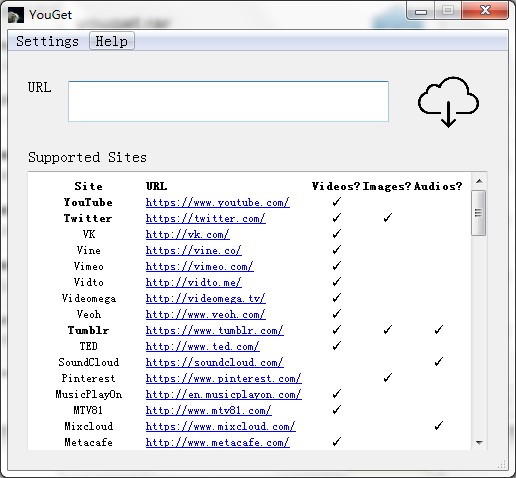
Task: Click the www.tumblr.com link
Action: (x=215, y=330)
